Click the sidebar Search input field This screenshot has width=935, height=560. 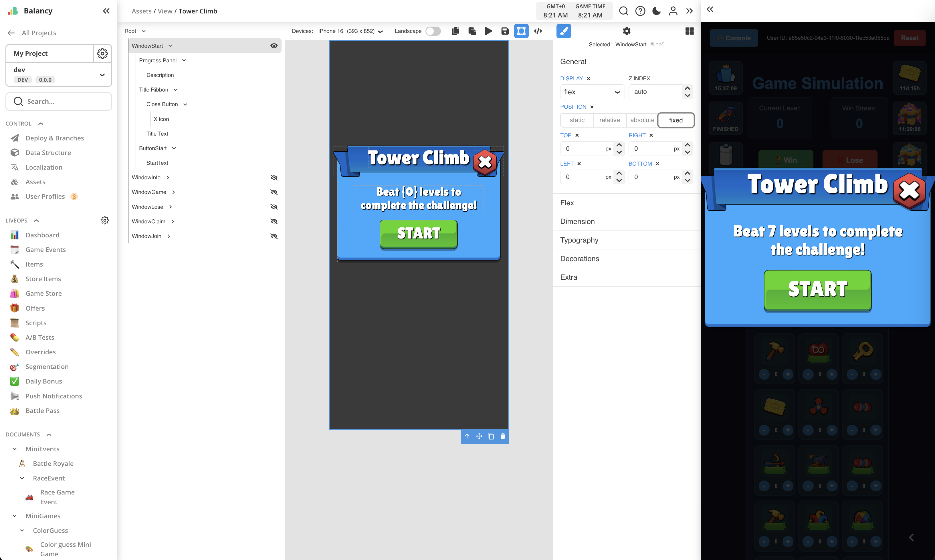[59, 102]
